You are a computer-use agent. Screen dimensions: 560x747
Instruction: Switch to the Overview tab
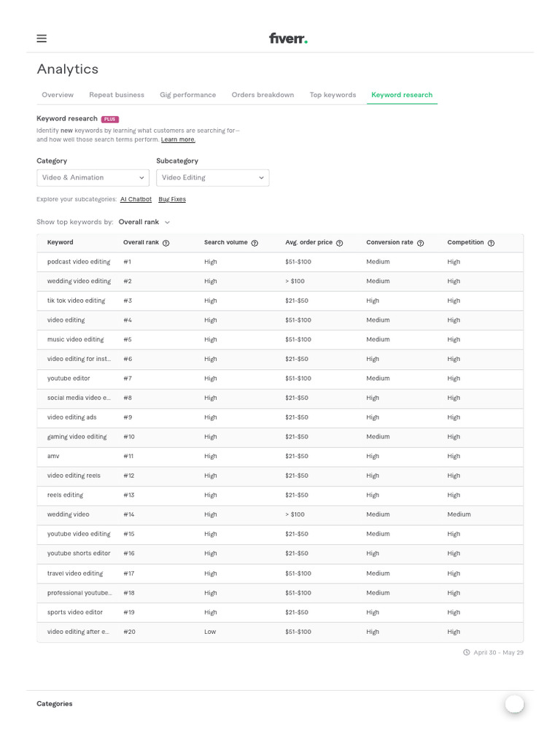(x=58, y=95)
